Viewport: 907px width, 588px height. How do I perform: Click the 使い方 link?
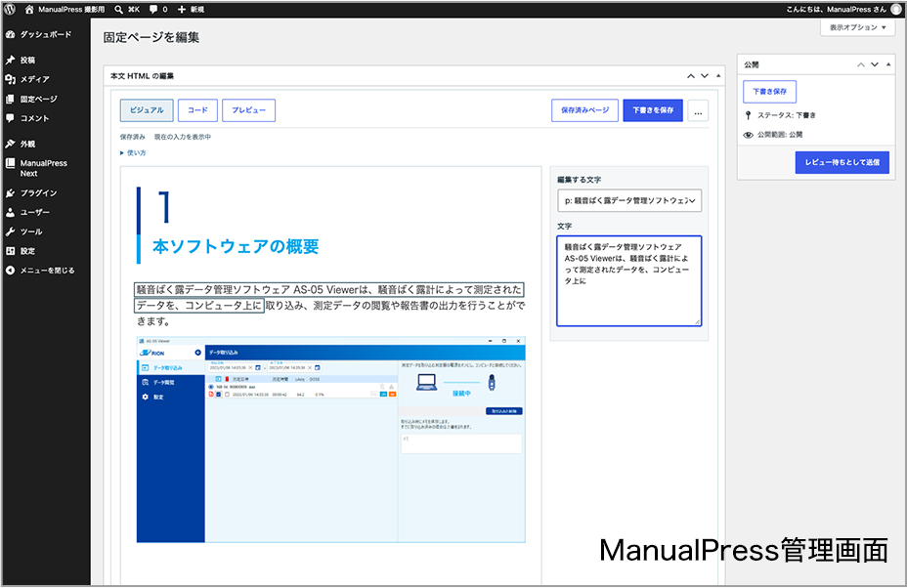[137, 153]
